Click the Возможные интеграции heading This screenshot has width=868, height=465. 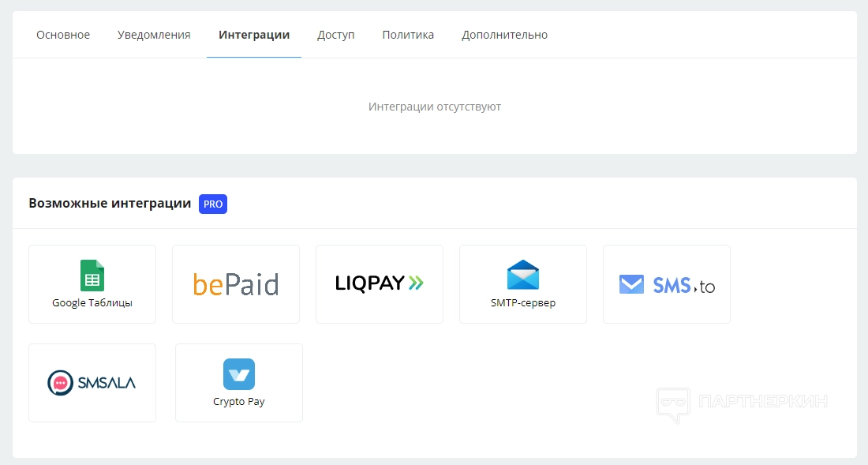pos(110,204)
